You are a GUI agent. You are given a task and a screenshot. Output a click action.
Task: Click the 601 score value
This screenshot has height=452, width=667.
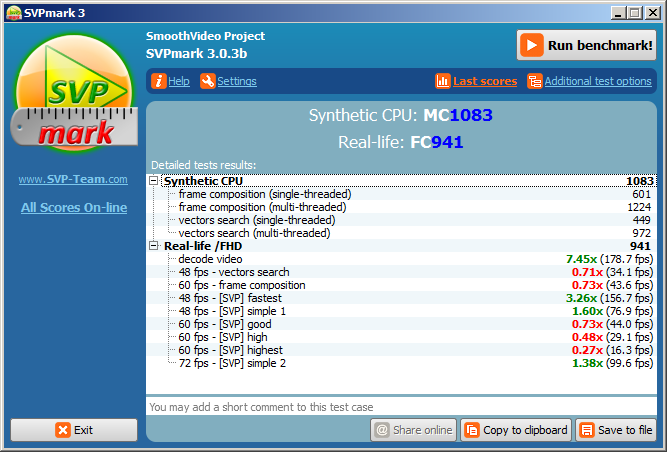click(x=641, y=194)
